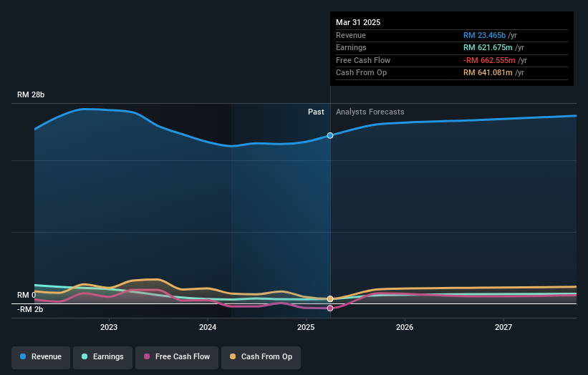Click the 2023 x-axis label

(109, 328)
